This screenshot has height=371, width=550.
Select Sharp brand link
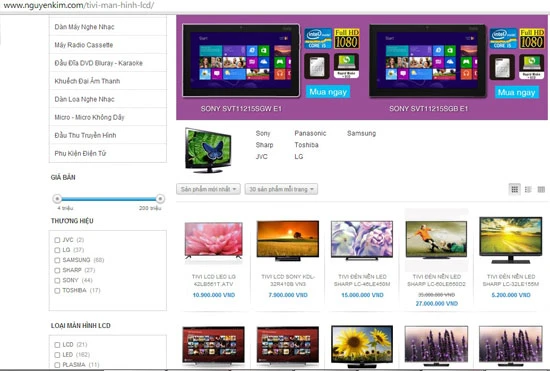click(x=264, y=145)
